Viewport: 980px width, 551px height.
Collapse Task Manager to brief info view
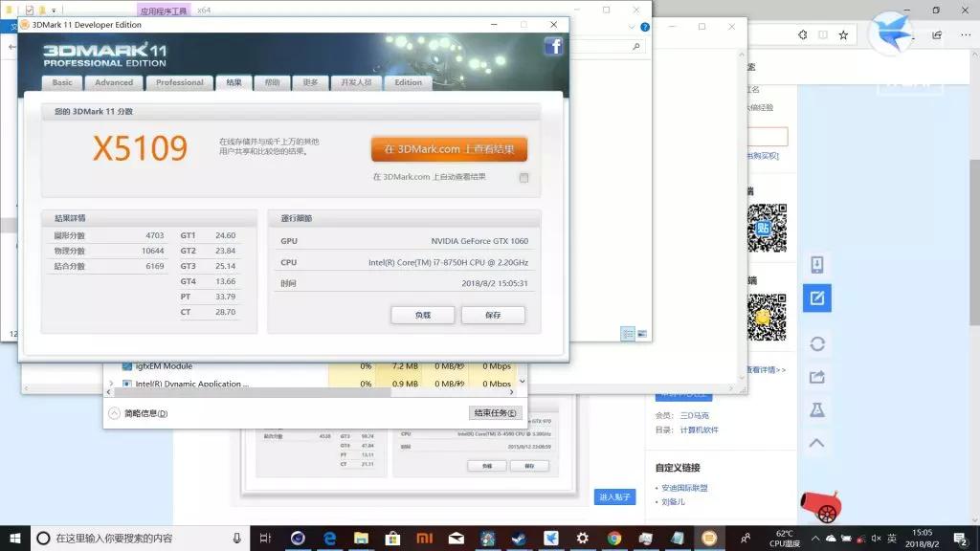(139, 413)
